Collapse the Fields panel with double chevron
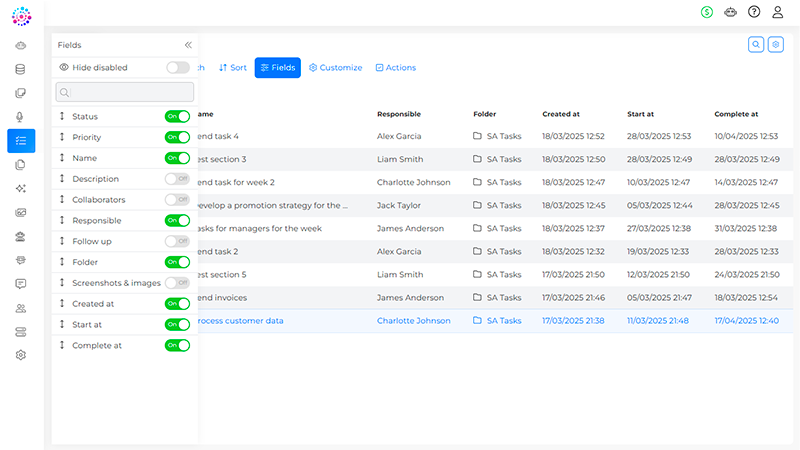The height and width of the screenshot is (450, 800). pyautogui.click(x=188, y=45)
